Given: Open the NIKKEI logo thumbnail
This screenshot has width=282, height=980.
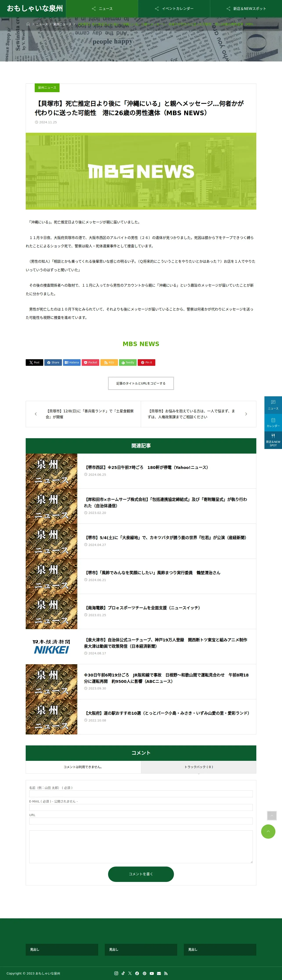Looking at the screenshot, I should (51, 647).
